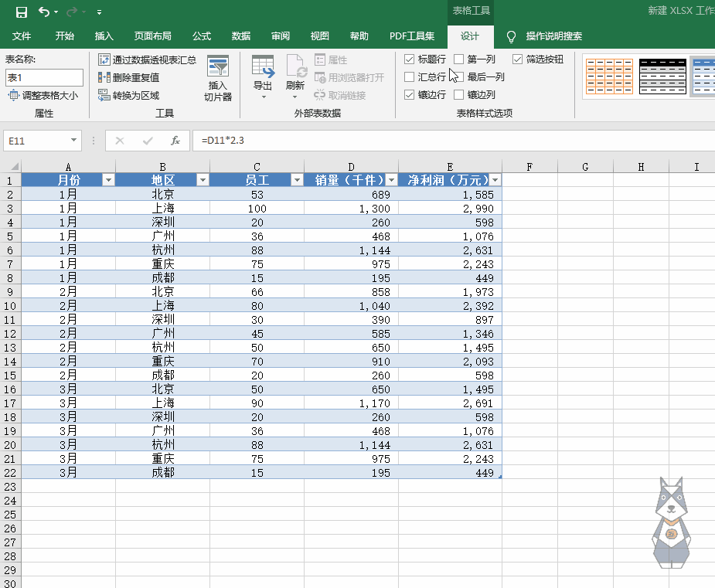Image resolution: width=715 pixels, height=588 pixels.
Task: Click cell B3 上海 in row 3
Action: 163,209
